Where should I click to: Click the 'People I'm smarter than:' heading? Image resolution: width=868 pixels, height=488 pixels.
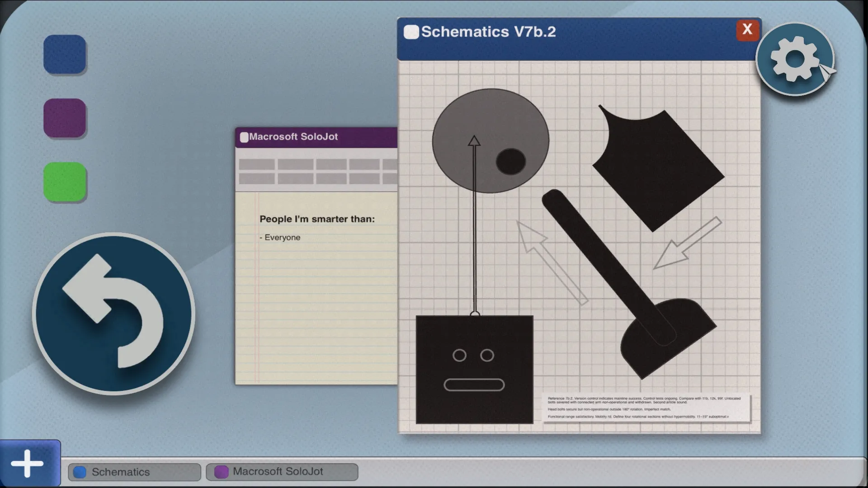[x=317, y=219]
